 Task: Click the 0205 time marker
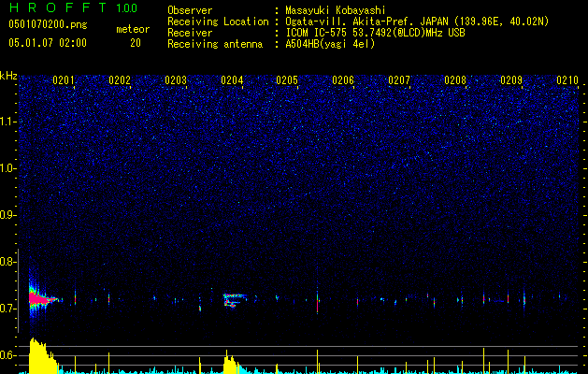(x=287, y=80)
